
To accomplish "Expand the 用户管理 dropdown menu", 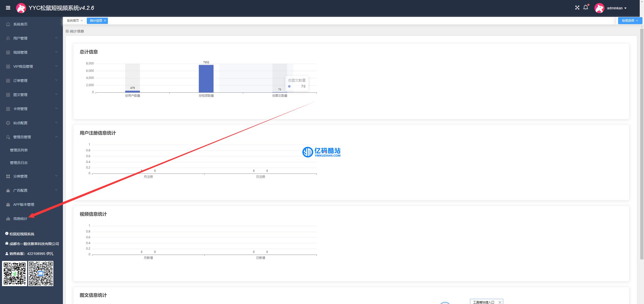I will (x=31, y=38).
